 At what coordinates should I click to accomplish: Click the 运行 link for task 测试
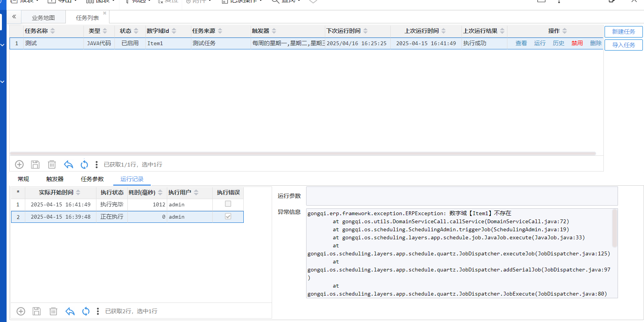pyautogui.click(x=540, y=43)
